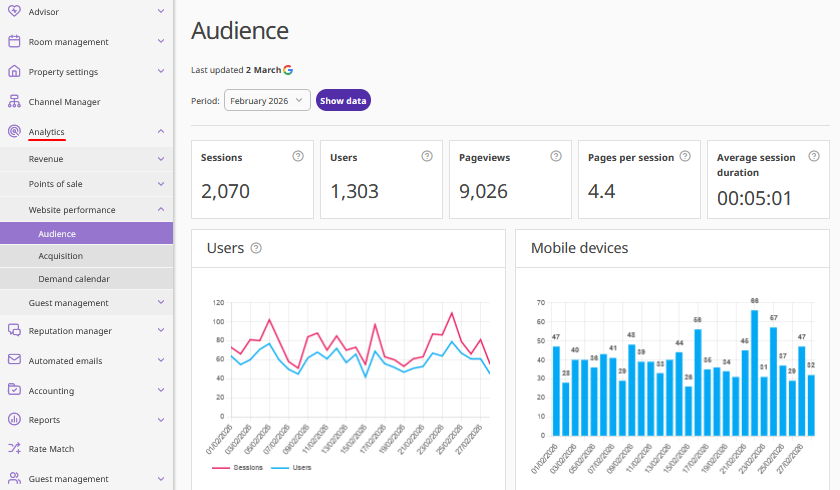Click the Property settings house icon
The image size is (840, 490).
(x=14, y=72)
